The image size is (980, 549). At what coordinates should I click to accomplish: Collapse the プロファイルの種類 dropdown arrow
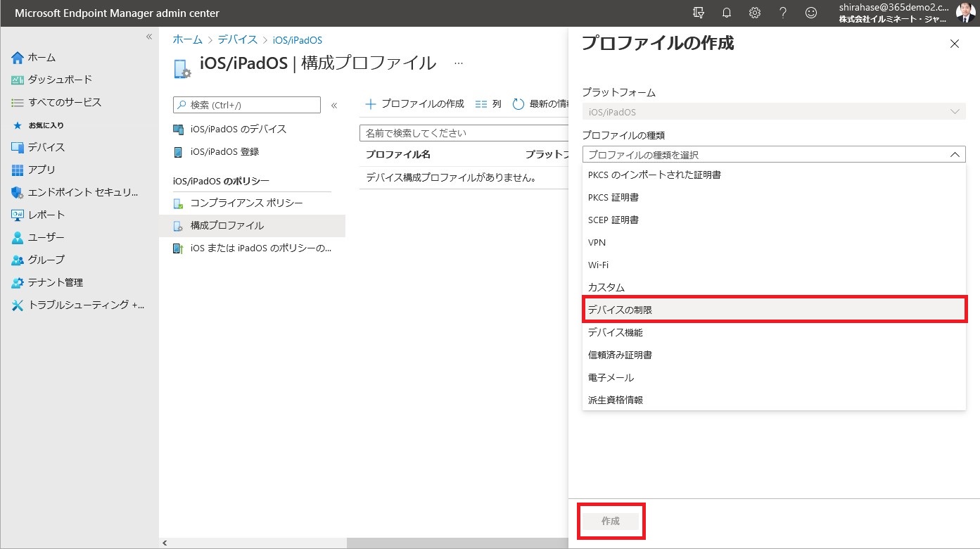(x=955, y=155)
